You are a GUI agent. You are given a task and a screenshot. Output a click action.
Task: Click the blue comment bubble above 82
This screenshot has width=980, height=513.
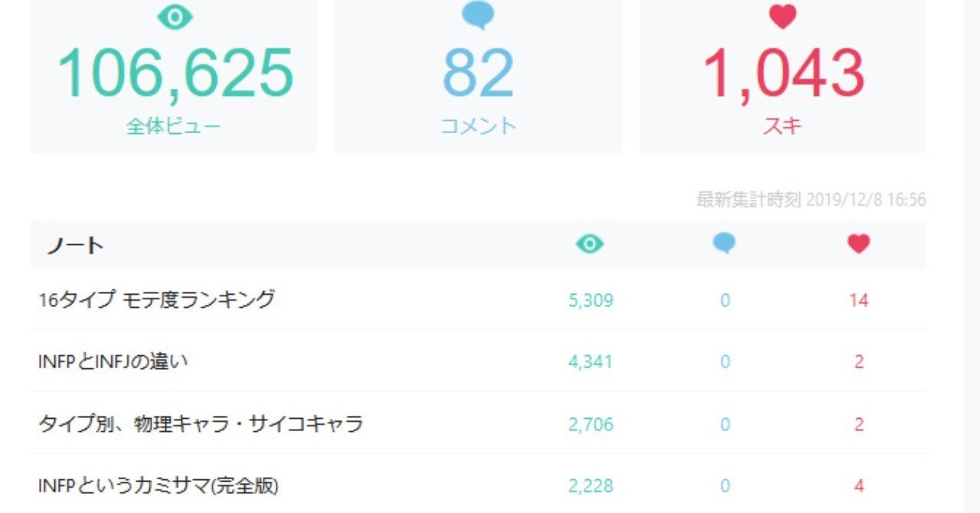tap(479, 15)
